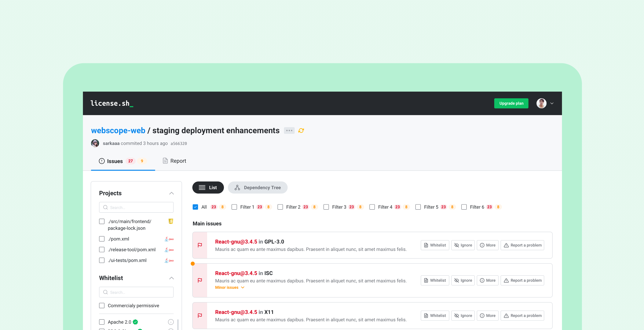Expand Minor issues under ISC
Viewport: 644px width, 330px height.
tap(230, 288)
